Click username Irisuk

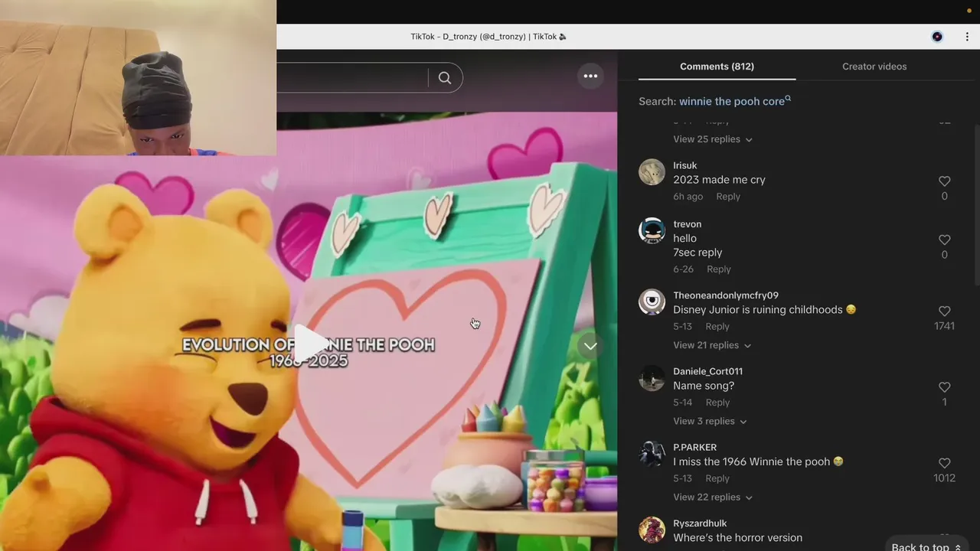tap(685, 165)
